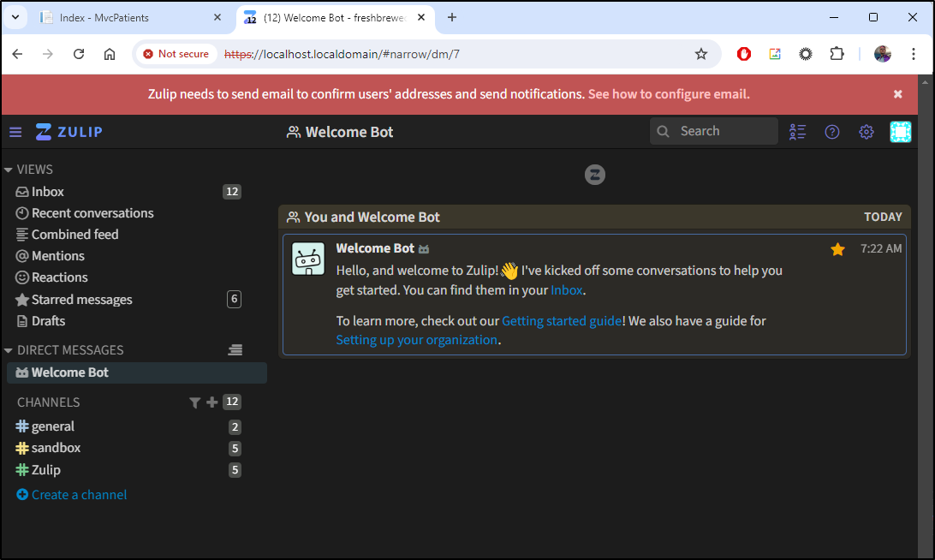This screenshot has height=560, width=935.
Task: Click the Zulip logo
Action: click(x=68, y=132)
